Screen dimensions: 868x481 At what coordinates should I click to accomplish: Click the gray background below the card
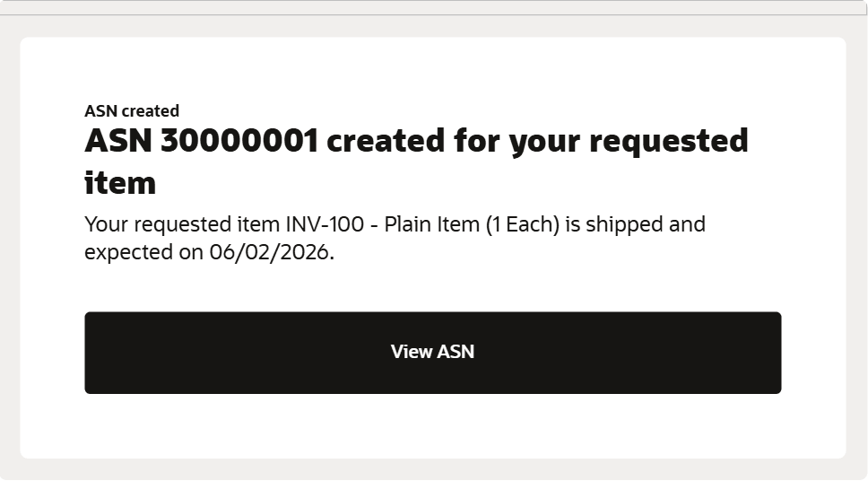tap(432, 469)
